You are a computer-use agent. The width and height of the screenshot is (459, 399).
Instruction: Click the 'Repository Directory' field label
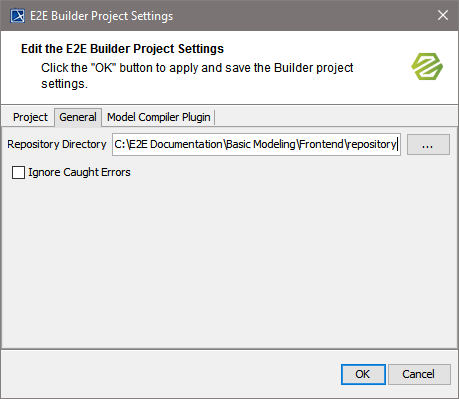[x=57, y=144]
